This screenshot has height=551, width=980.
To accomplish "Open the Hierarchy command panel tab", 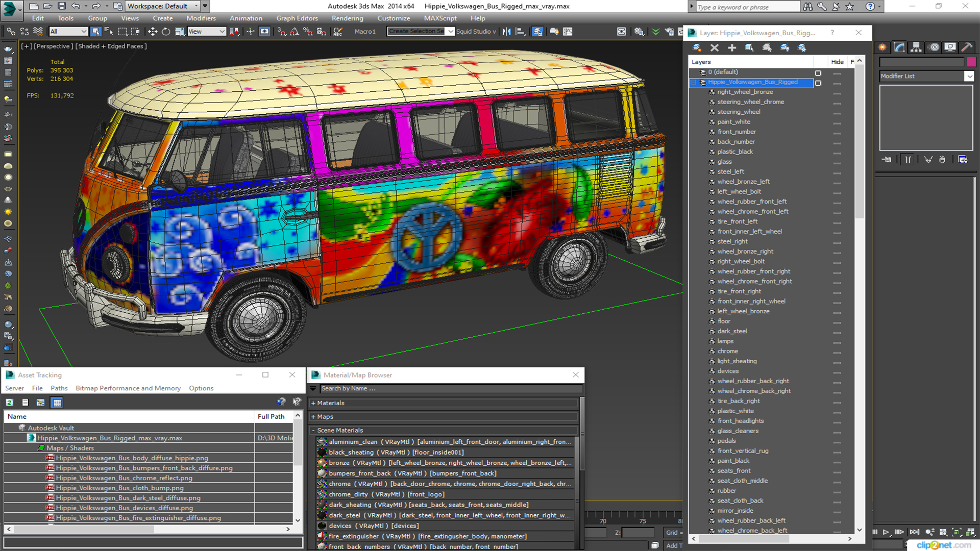I will point(916,47).
